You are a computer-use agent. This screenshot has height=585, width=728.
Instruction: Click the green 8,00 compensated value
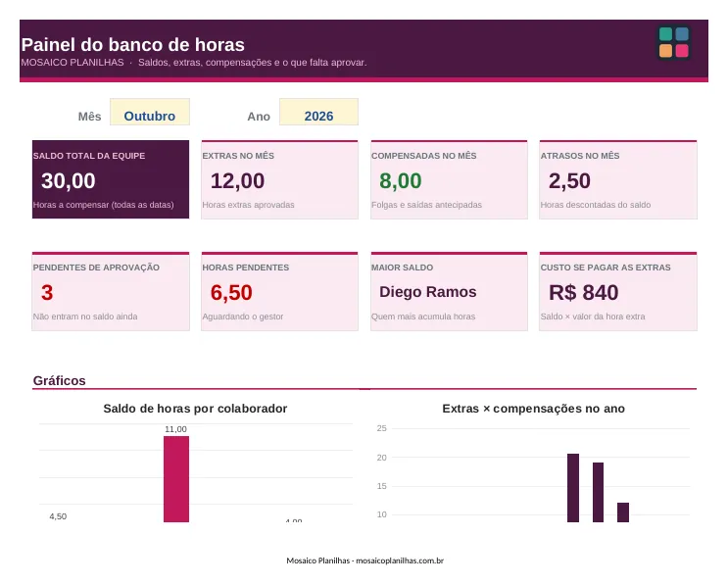click(x=400, y=180)
